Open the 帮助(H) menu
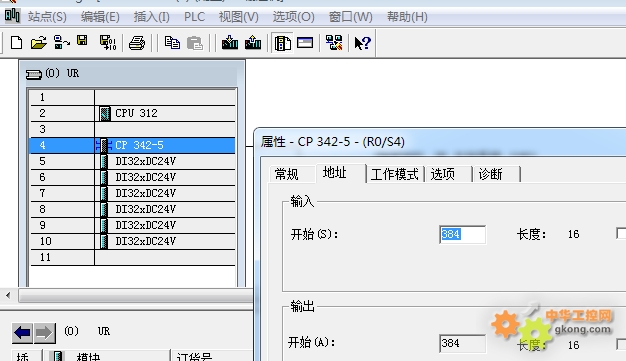The width and height of the screenshot is (626, 361). 407,17
